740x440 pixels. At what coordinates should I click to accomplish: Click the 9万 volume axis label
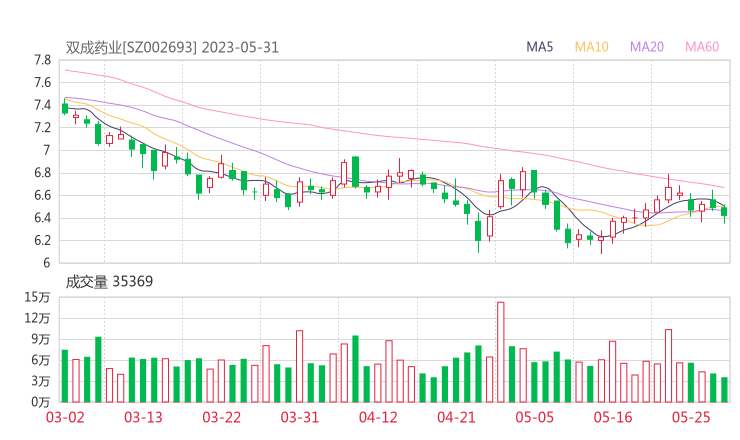click(x=41, y=339)
